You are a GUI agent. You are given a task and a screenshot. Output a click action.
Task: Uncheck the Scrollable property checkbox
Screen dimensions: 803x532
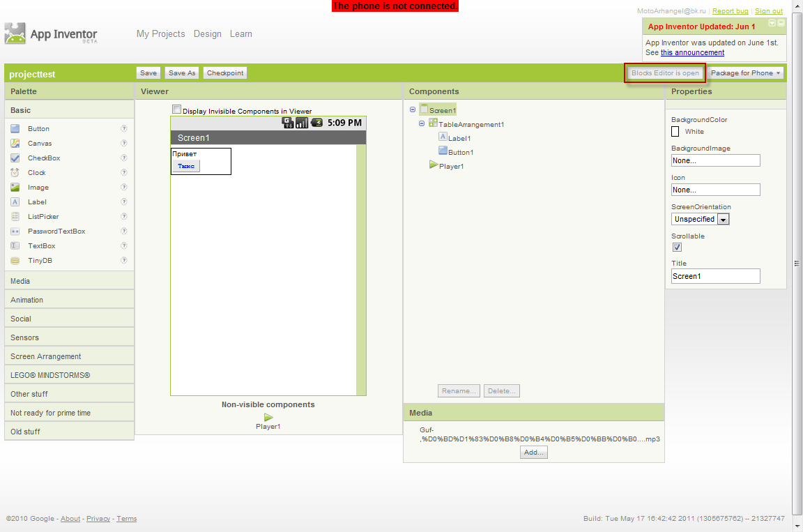point(677,248)
